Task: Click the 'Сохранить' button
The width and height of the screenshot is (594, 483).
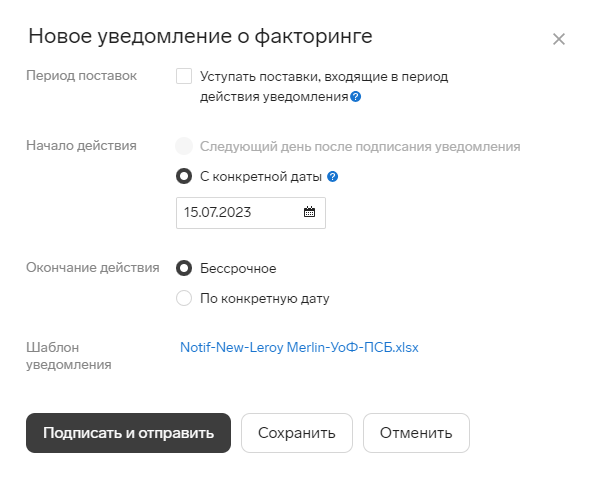Action: pos(297,433)
